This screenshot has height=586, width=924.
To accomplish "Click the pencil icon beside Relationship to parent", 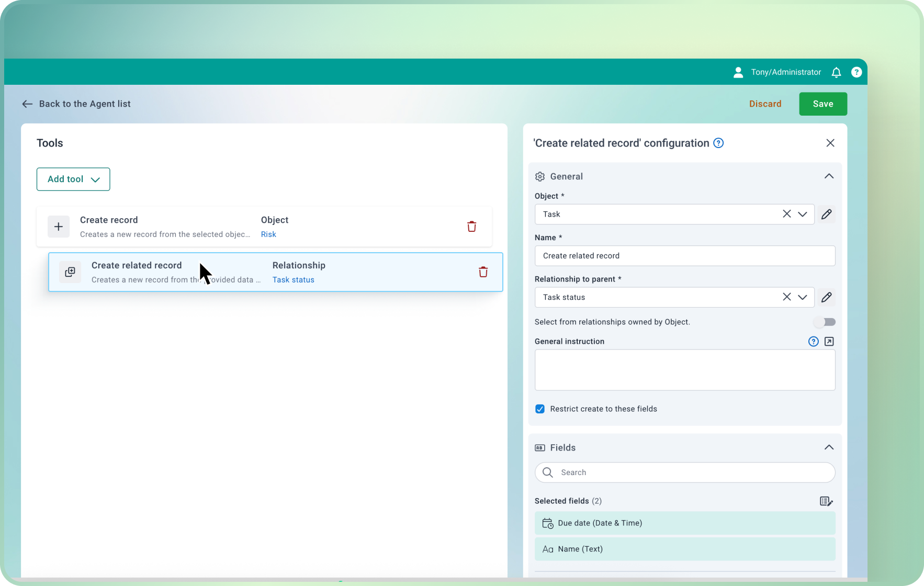I will click(827, 297).
